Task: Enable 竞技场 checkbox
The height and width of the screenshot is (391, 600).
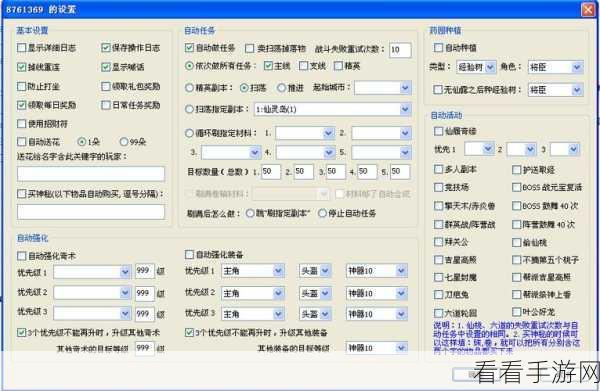Action: pos(439,187)
